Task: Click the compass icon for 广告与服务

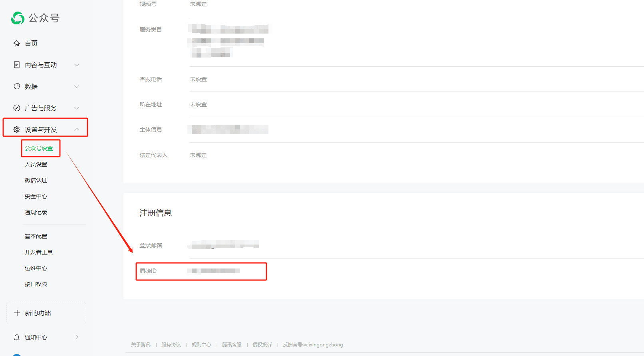Action: (x=17, y=108)
